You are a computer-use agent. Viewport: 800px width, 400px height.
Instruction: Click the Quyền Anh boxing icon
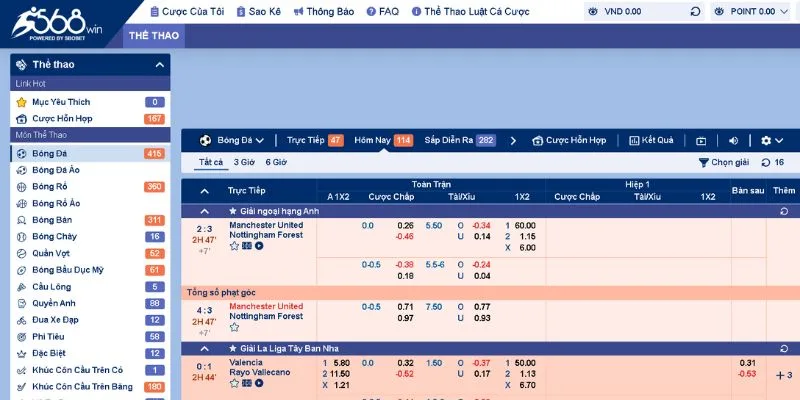point(21,304)
